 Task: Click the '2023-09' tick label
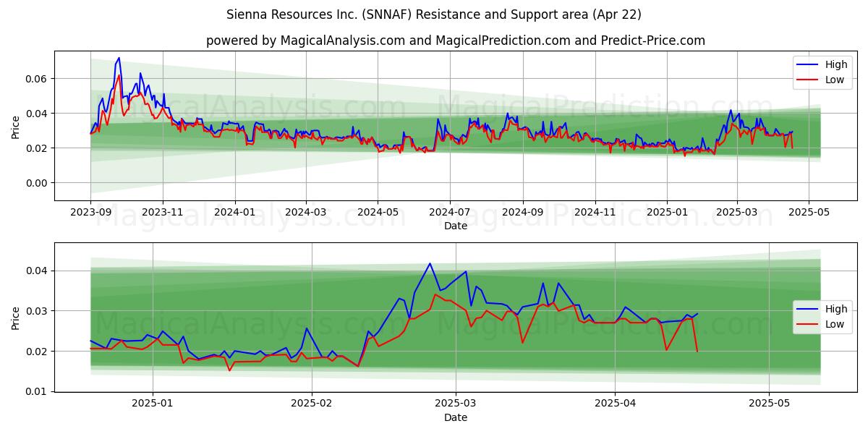(x=90, y=213)
